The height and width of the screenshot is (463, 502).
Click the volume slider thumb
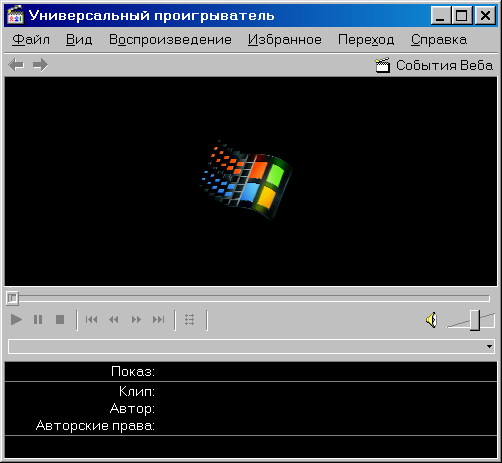pyautogui.click(x=475, y=320)
